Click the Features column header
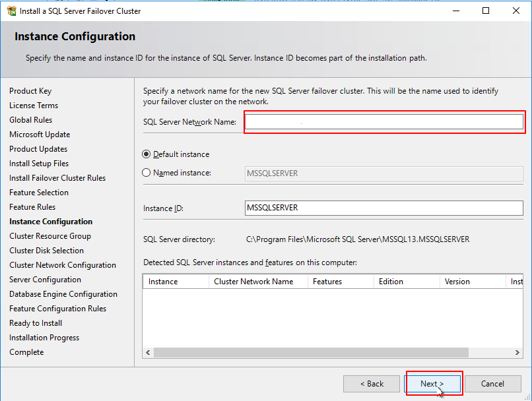 click(341, 282)
